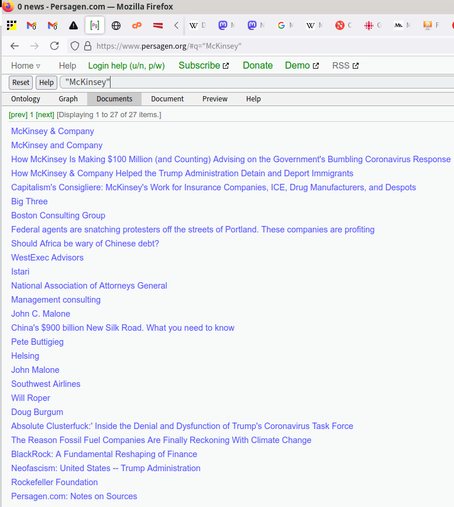454x507 pixels.
Task: Open the Demo external link
Action: tap(302, 66)
